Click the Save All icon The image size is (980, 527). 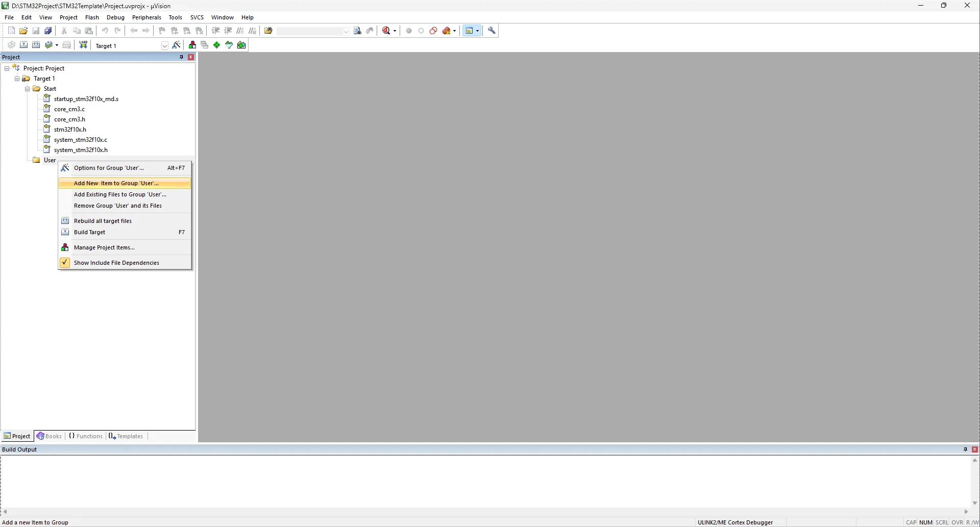[x=48, y=31]
